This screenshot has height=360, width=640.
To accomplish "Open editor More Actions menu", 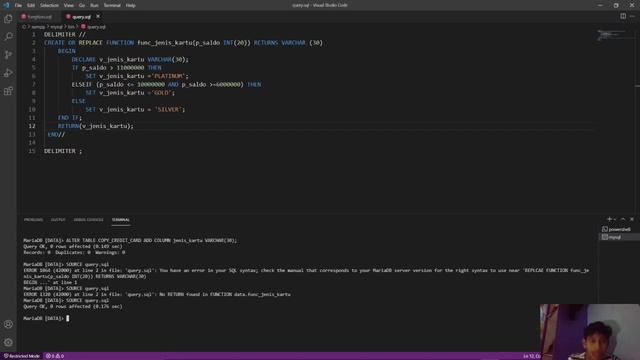I will point(632,16).
